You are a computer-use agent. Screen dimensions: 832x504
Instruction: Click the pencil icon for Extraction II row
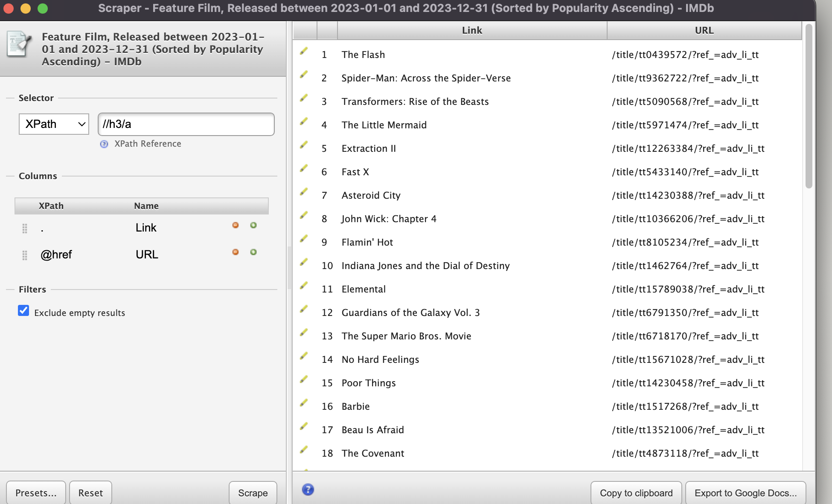(x=304, y=145)
